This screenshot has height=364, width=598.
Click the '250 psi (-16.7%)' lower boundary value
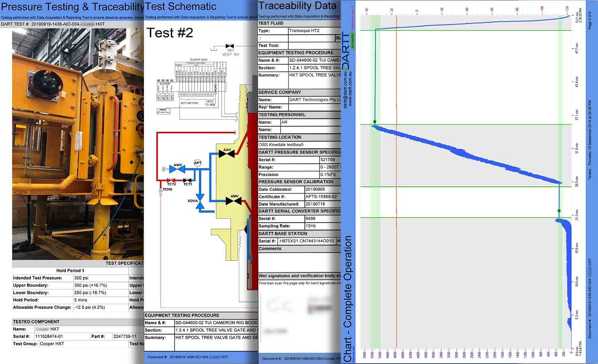[90, 293]
